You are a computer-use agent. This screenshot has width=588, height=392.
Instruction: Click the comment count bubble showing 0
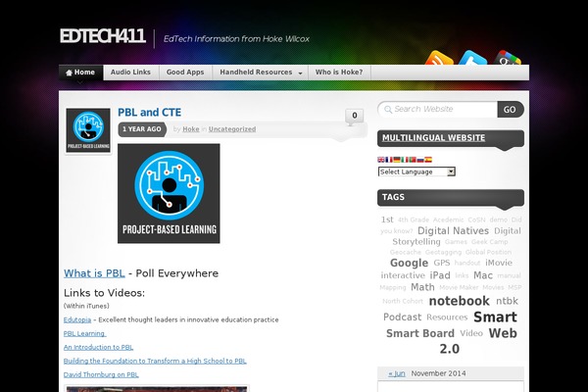pos(355,116)
